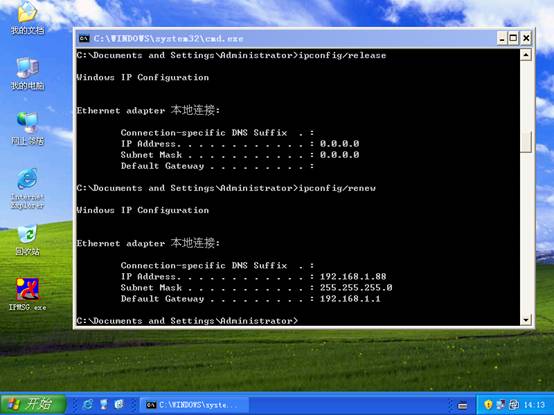The image size is (554, 415).
Task: Click the language bar keyboard icon in the taskbar
Action: 462,405
